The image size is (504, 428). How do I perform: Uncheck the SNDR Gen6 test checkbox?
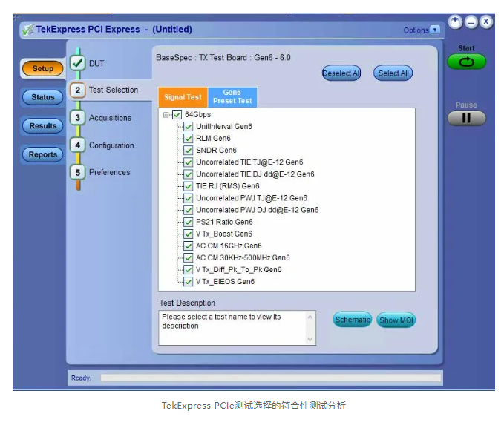pos(189,151)
